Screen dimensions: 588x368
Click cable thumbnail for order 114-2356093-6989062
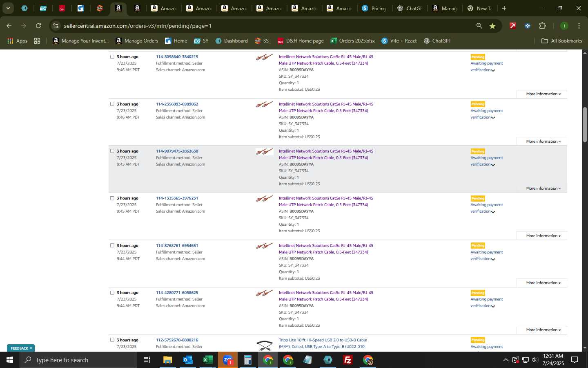point(264,105)
